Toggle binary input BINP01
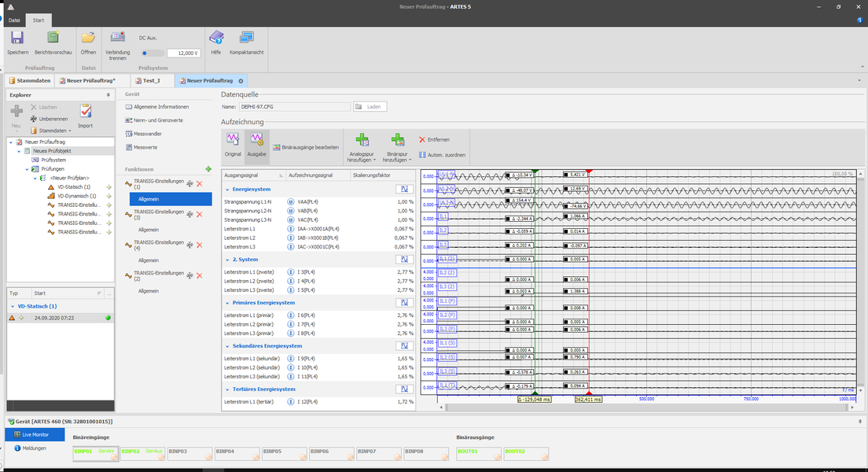 (x=95, y=454)
